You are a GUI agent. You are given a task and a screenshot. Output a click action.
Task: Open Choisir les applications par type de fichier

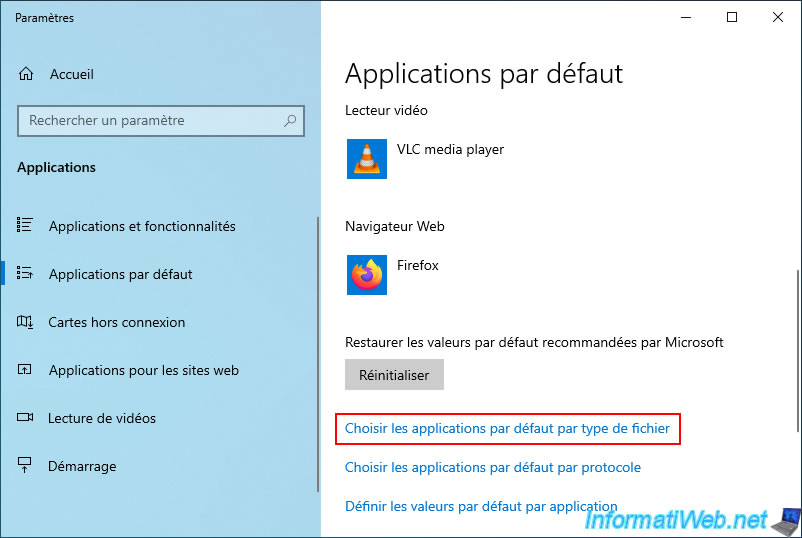pos(507,429)
